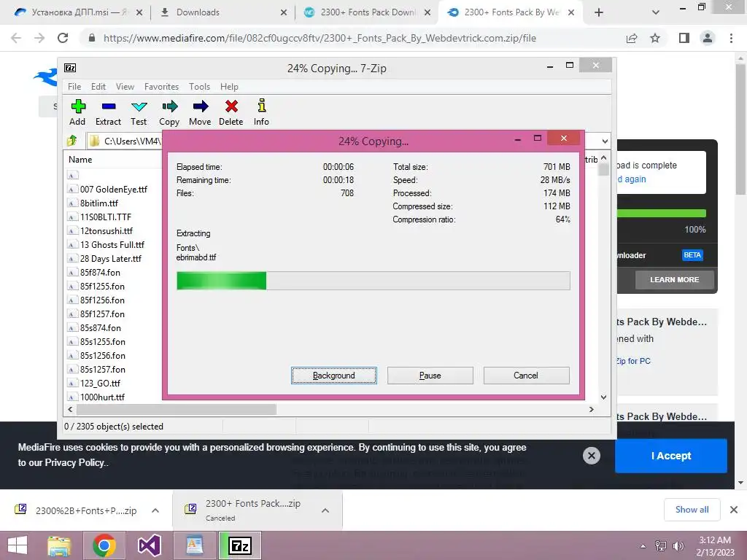This screenshot has height=560, width=747.
Task: Click the LEARN MORE button
Action: click(x=675, y=279)
